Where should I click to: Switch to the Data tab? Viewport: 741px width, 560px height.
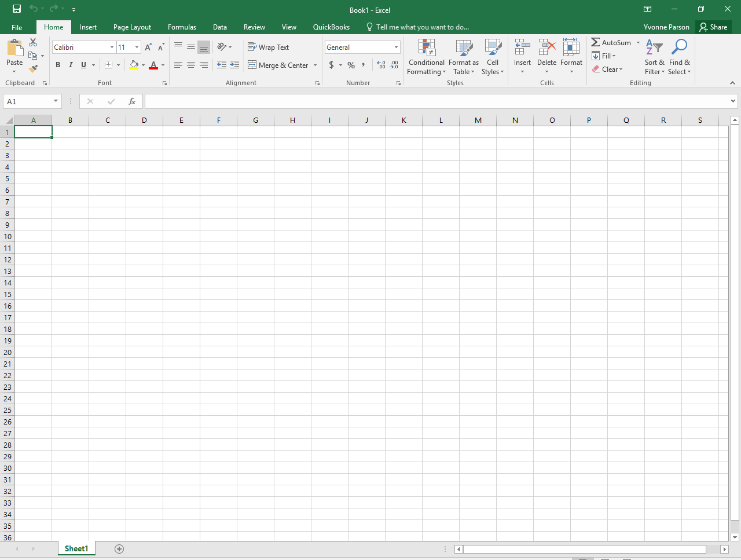[x=220, y=27]
